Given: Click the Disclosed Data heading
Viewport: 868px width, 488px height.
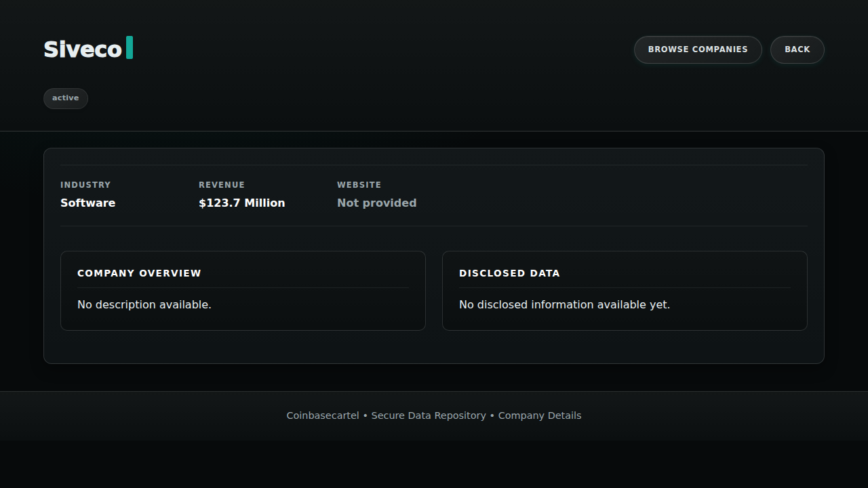Looking at the screenshot, I should (x=509, y=273).
